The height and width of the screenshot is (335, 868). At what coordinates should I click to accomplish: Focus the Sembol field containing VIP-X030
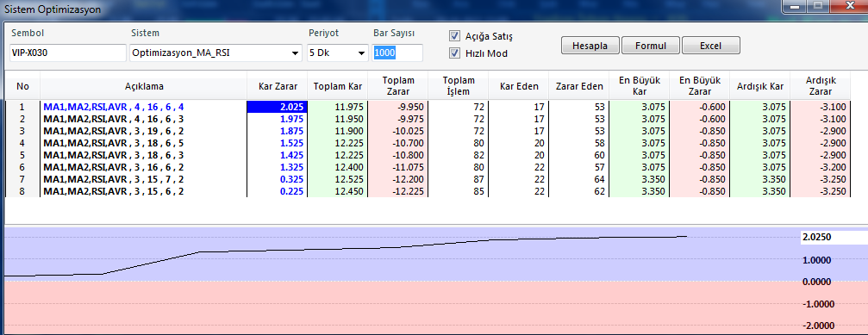tap(68, 53)
